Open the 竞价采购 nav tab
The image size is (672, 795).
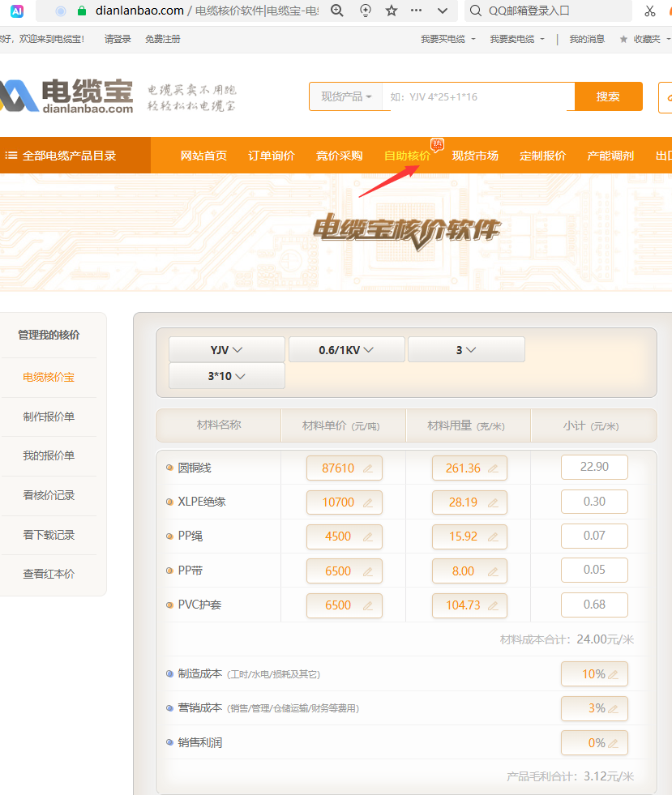(x=340, y=156)
